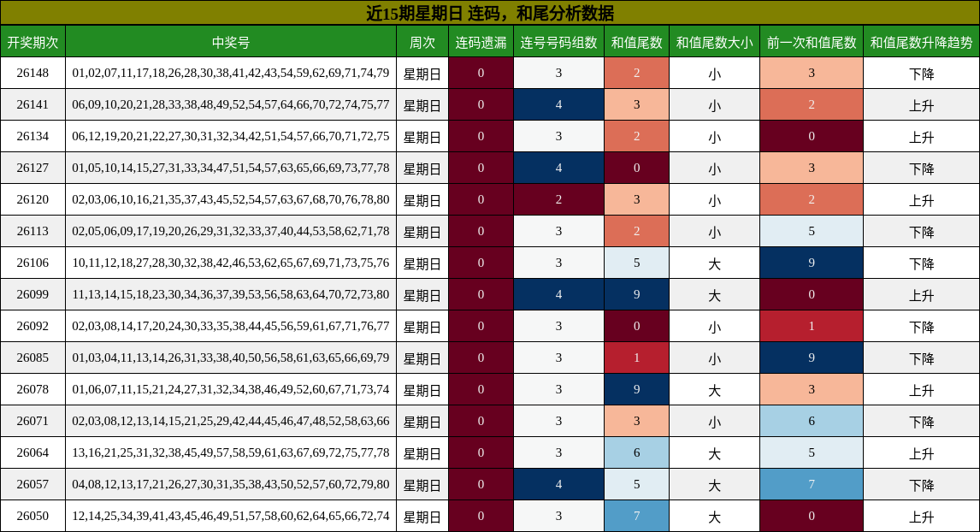Click 连码遗漏 value 0 in row 26141
This screenshot has height=532, width=980.
481,104
